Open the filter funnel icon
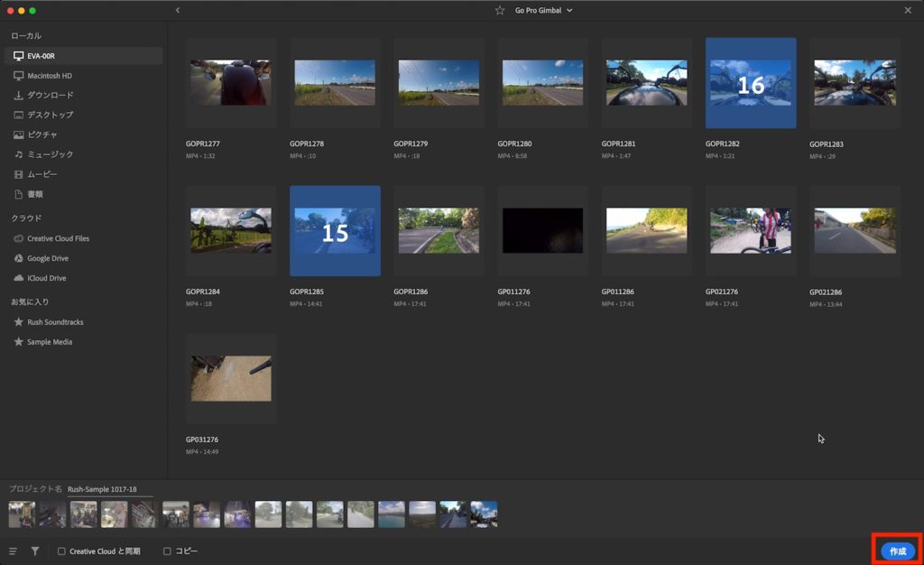924x565 pixels. 35,551
